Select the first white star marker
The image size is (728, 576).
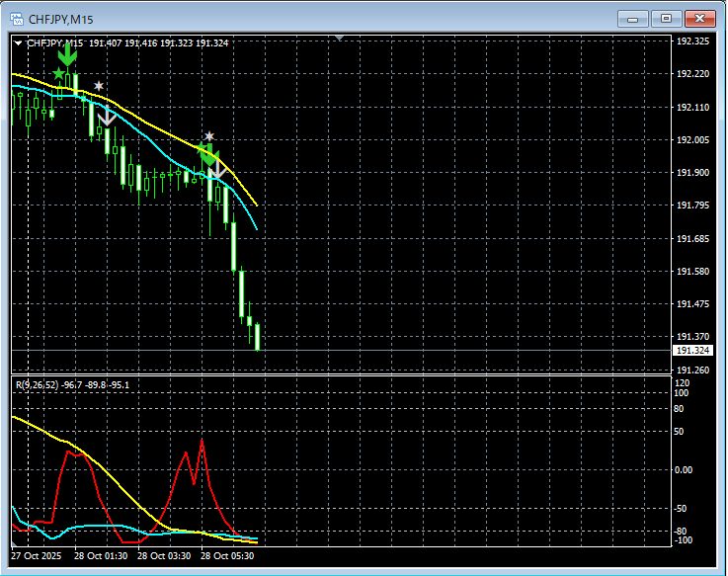99,86
